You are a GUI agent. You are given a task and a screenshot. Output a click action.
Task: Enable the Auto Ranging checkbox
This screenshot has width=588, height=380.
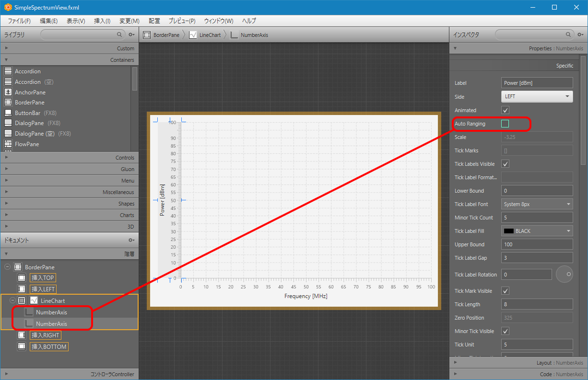pyautogui.click(x=505, y=124)
